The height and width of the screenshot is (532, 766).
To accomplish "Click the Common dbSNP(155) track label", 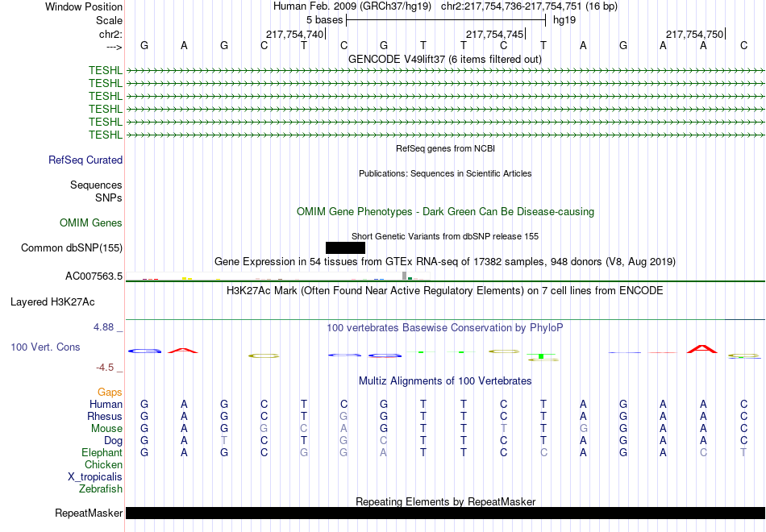I will [72, 247].
